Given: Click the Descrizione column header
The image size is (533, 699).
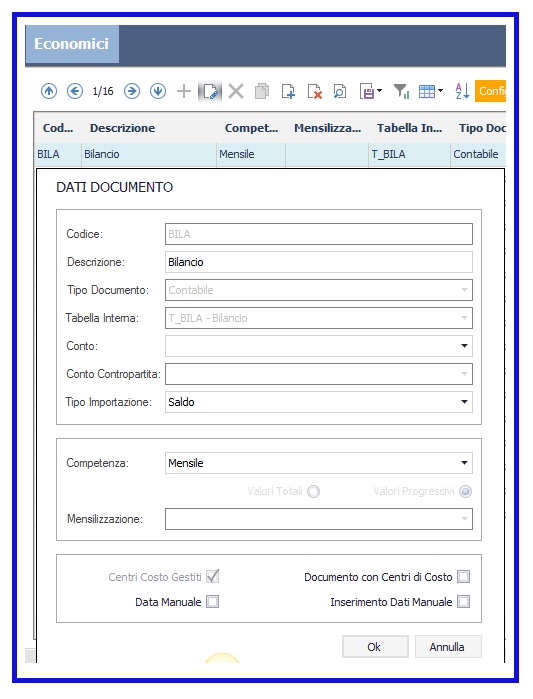Looking at the screenshot, I should pyautogui.click(x=123, y=128).
